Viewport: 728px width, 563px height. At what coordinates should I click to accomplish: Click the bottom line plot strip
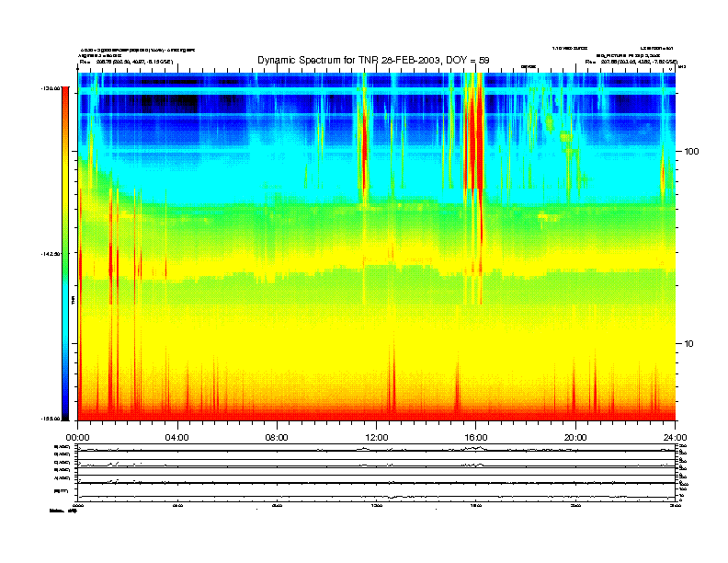[x=377, y=497]
